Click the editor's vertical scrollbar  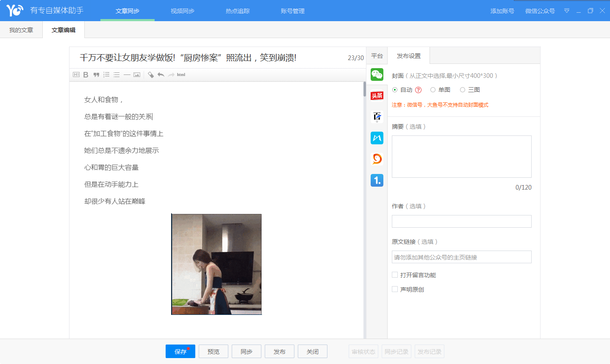pyautogui.click(x=364, y=89)
